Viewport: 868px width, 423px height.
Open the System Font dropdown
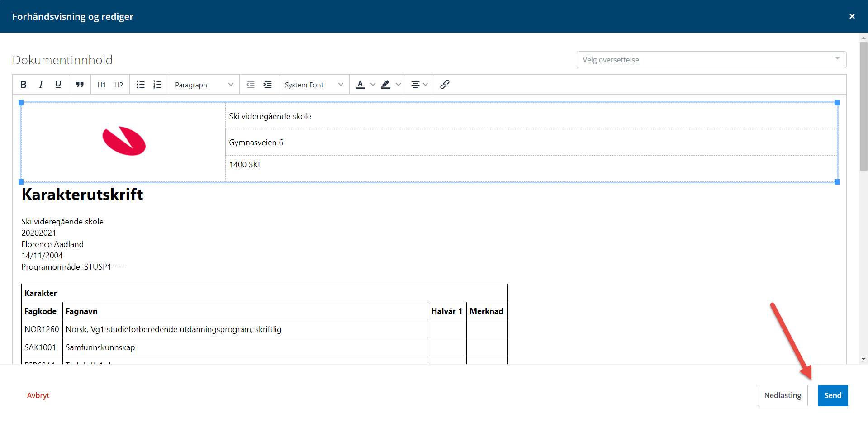[313, 85]
